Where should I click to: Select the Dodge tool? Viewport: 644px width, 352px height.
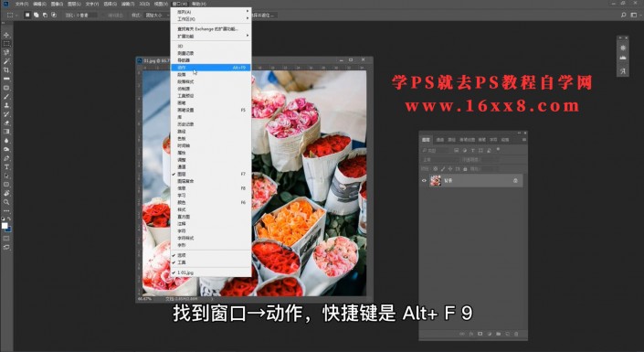click(x=6, y=149)
